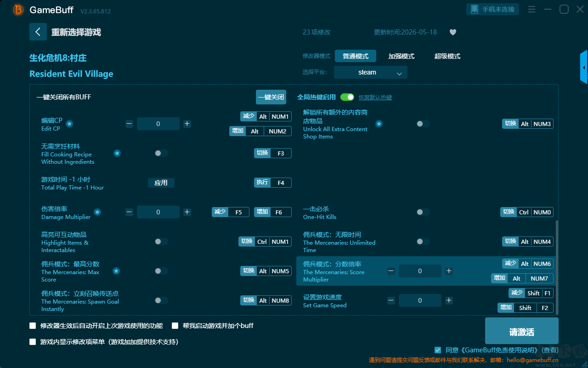Click Unlimited Time hotkey Alt NUM4
Viewport: 588px width, 368px height.
coord(528,241)
